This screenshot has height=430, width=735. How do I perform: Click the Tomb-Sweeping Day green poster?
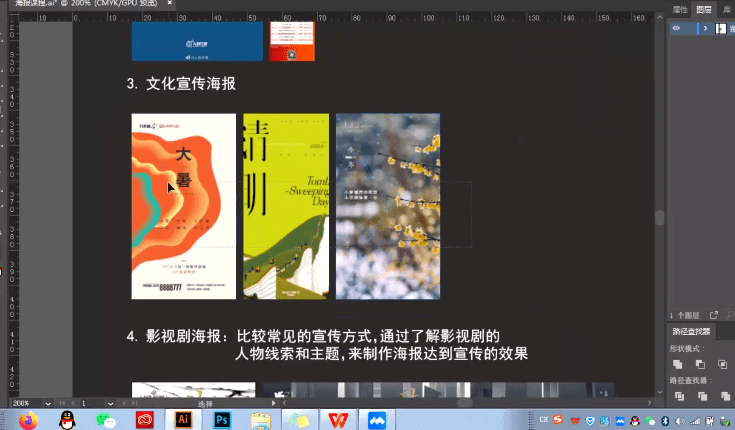click(x=286, y=206)
